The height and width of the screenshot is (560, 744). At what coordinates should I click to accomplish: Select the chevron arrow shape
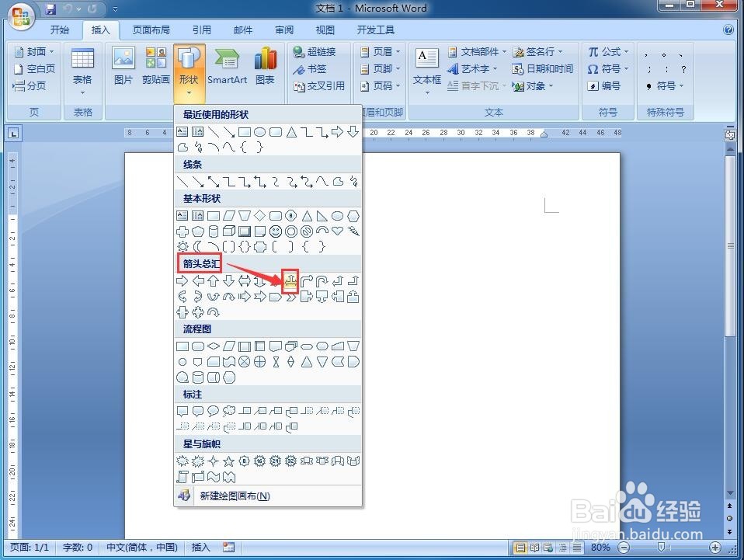291,297
